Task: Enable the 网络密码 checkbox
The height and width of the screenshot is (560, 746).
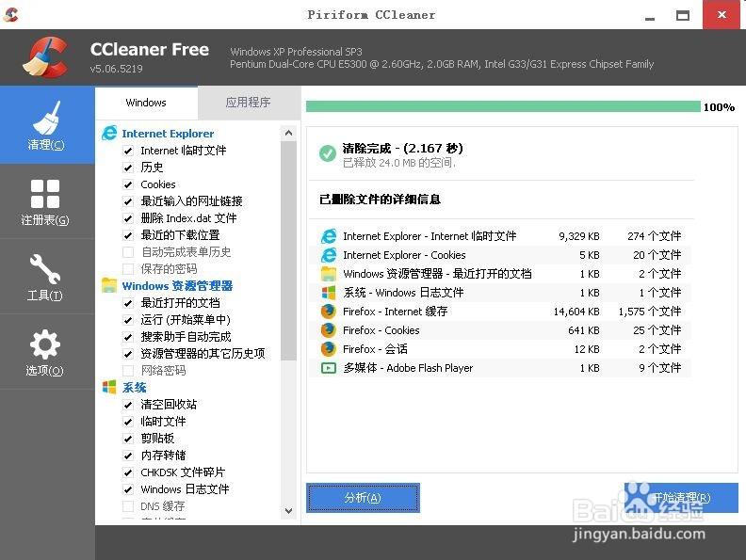Action: tap(128, 370)
